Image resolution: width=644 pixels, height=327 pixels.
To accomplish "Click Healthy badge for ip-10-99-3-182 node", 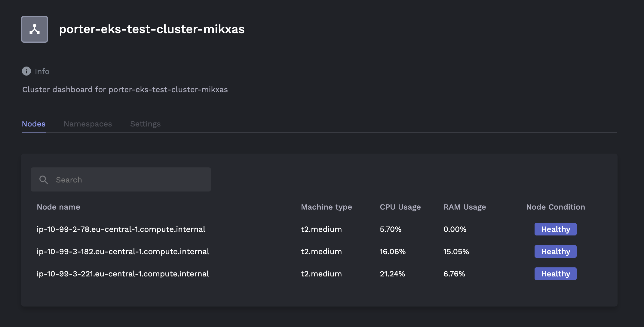I will pyautogui.click(x=555, y=251).
